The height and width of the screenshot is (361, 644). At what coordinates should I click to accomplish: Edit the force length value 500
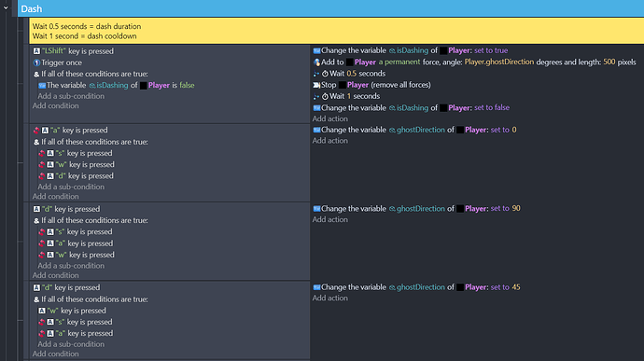click(x=609, y=62)
